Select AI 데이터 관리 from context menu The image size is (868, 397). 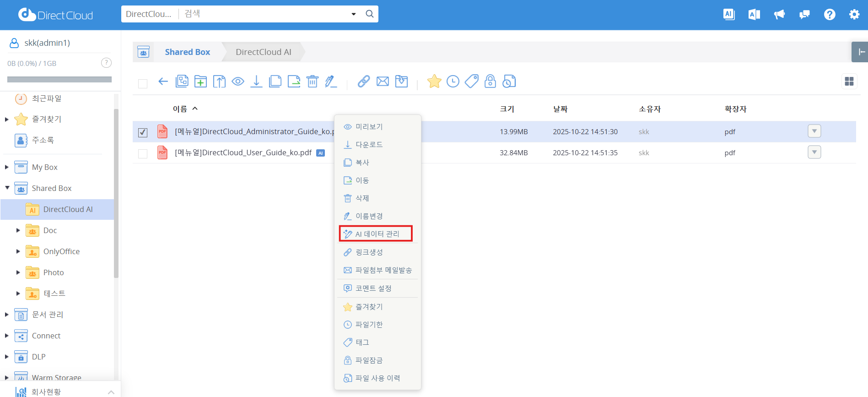tap(377, 234)
